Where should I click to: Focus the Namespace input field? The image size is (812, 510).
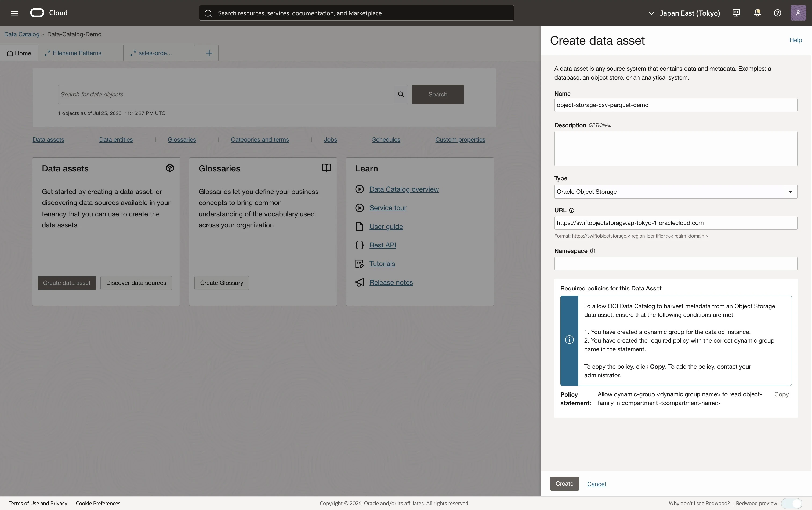point(676,263)
